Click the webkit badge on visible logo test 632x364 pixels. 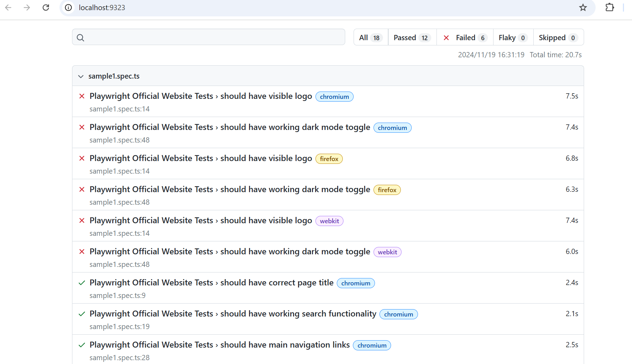click(x=329, y=221)
